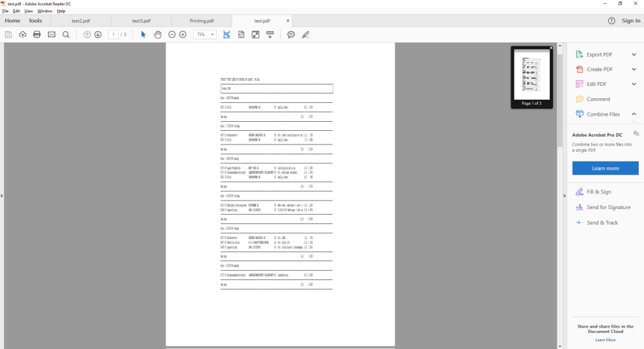Open Help question mark icon
Viewport: 644px width, 349px height.
tap(611, 21)
